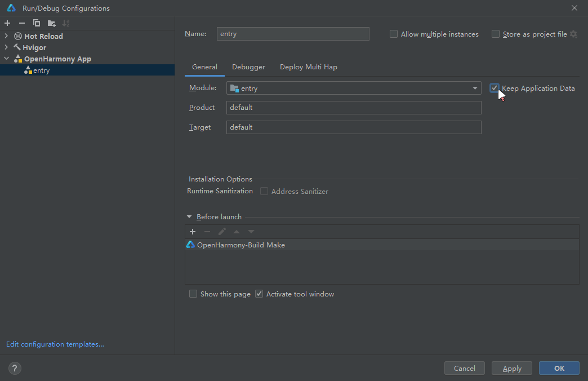Confirm with the OK button
588x381 pixels.
(x=559, y=368)
